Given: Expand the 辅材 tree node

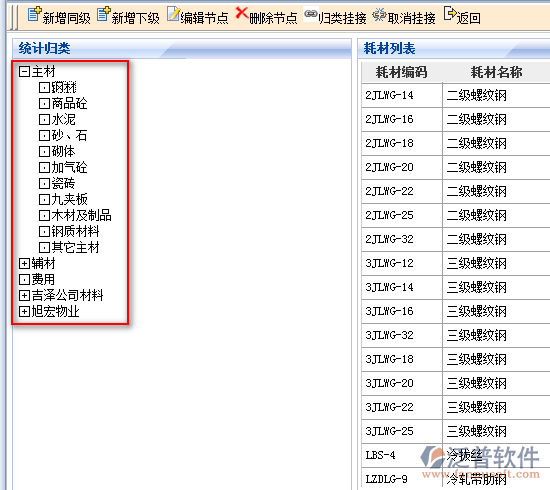Looking at the screenshot, I should pos(24,263).
